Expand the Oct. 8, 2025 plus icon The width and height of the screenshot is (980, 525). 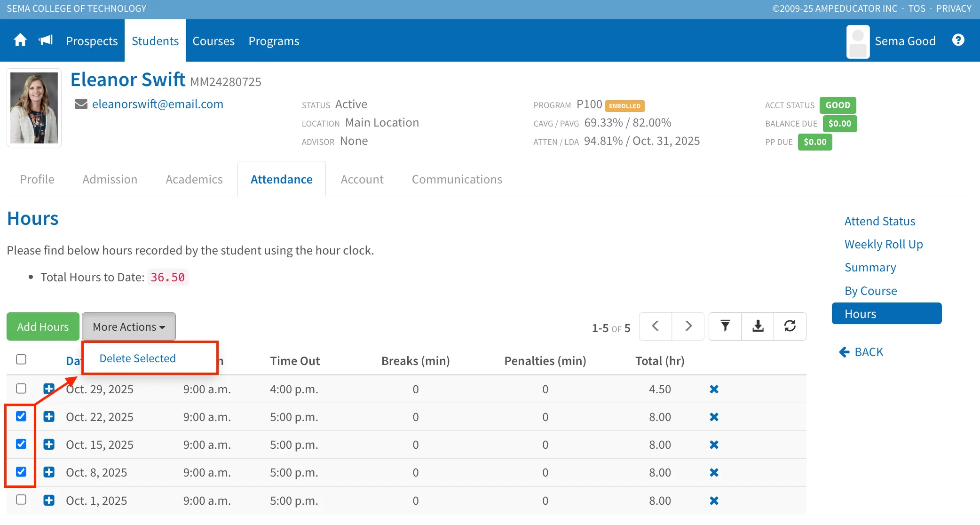point(49,472)
